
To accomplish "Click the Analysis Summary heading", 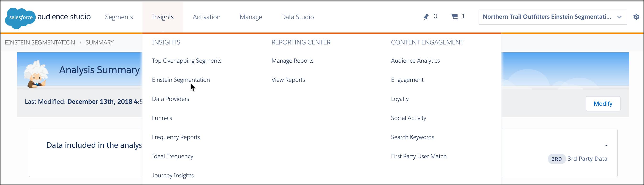I will point(99,70).
